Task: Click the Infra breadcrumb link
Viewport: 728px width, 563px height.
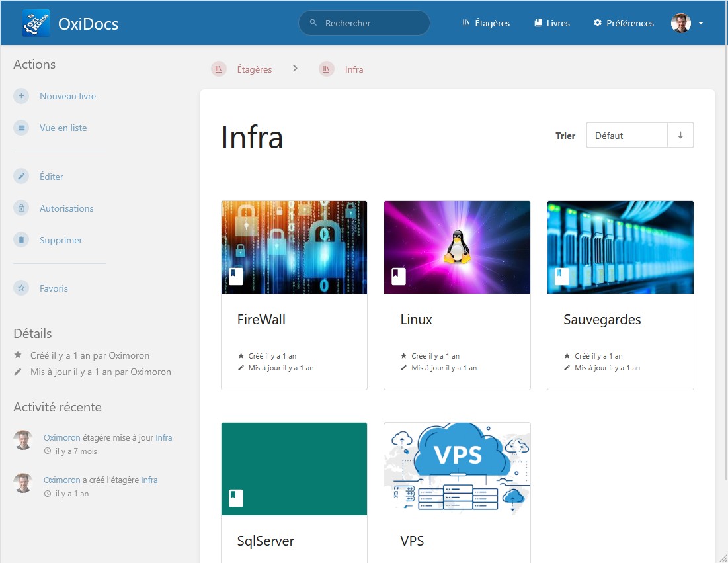Action: tap(354, 69)
